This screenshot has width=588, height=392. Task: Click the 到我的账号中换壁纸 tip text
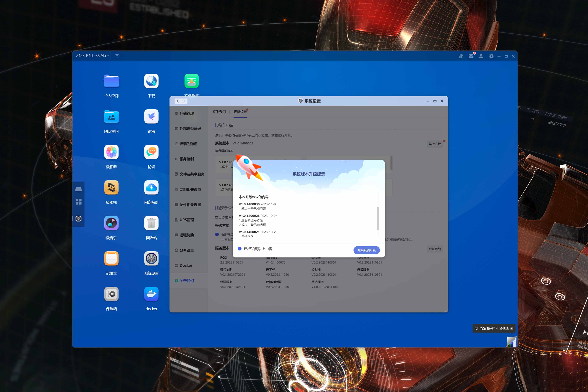492,329
